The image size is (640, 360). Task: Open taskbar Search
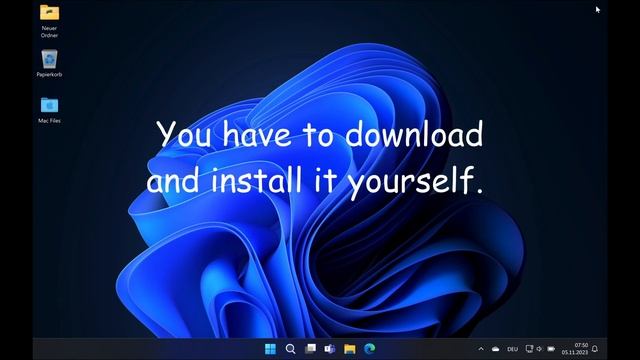(290, 349)
